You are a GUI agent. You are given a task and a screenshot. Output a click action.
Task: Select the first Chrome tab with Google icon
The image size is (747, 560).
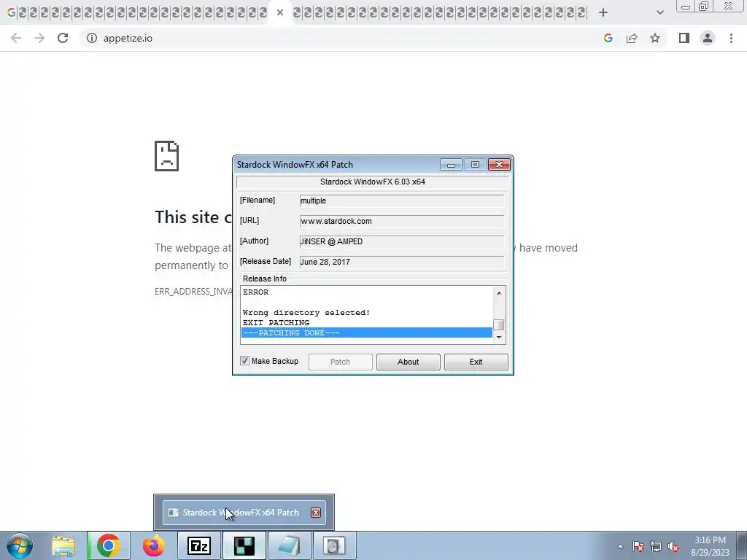[x=11, y=13]
